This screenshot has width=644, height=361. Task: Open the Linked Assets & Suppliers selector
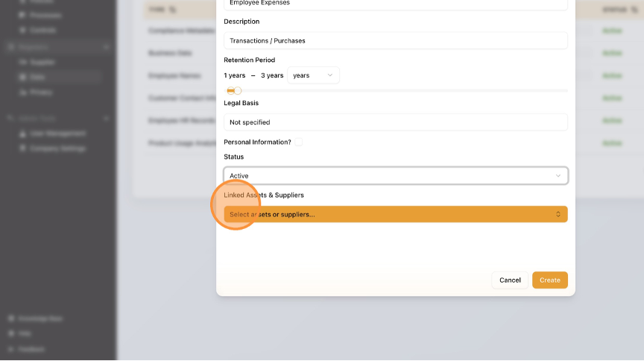pyautogui.click(x=395, y=215)
